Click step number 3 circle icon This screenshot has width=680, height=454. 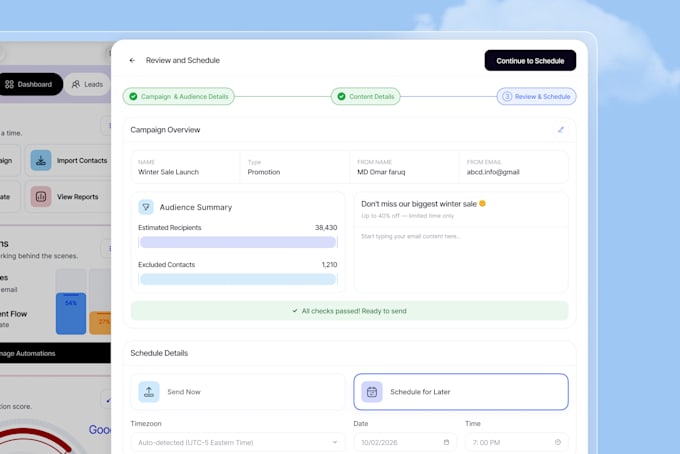click(x=507, y=96)
